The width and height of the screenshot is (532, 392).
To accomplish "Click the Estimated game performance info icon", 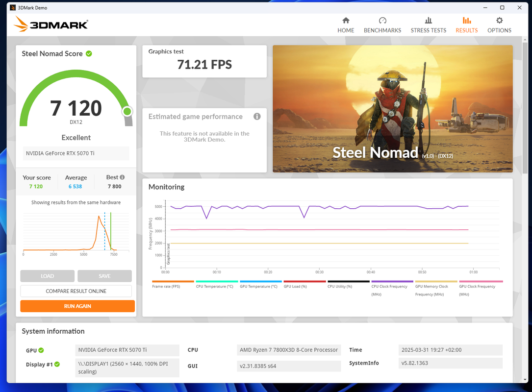I will click(257, 117).
